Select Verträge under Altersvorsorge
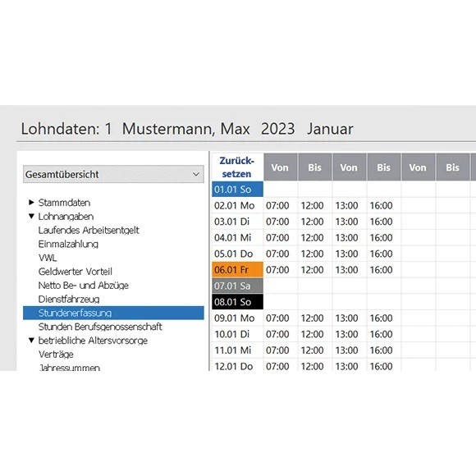476x476 pixels. coord(56,355)
